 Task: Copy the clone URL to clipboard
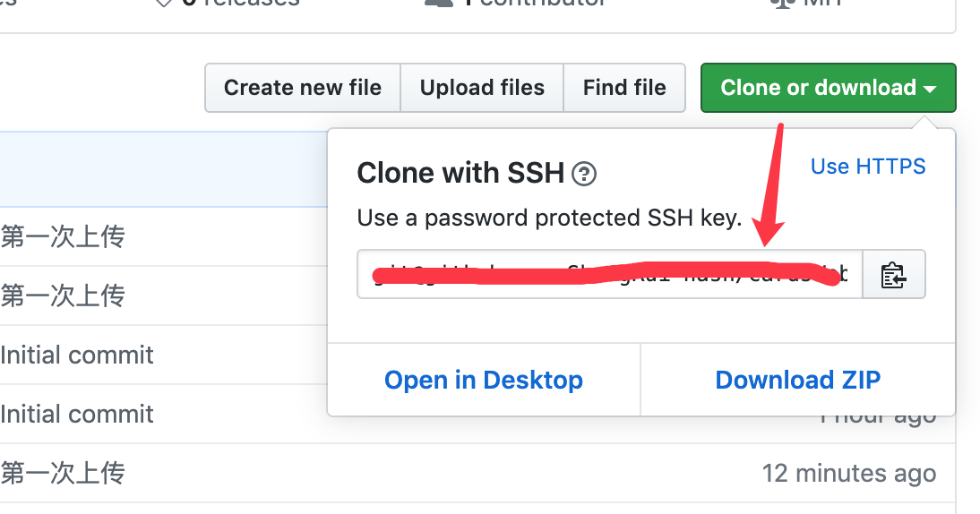coord(894,275)
